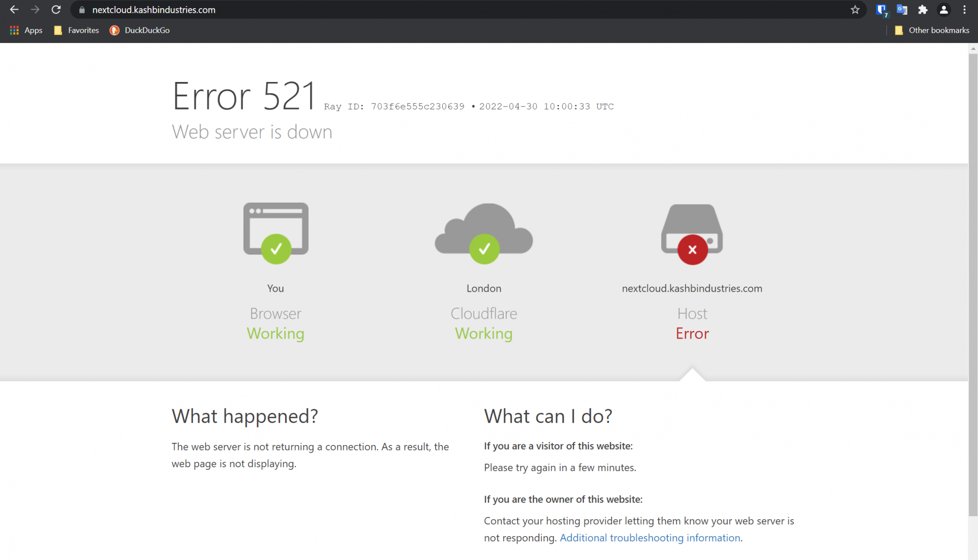
Task: Click the Ray ID text
Action: (394, 106)
